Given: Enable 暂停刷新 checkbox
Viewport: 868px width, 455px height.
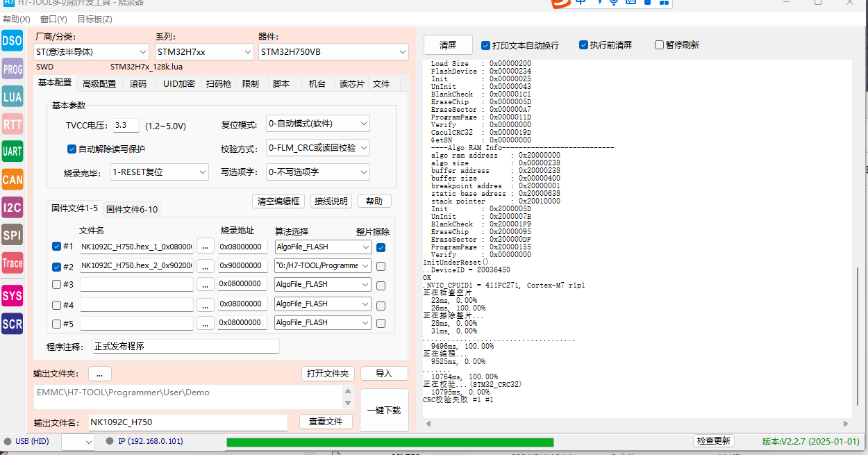Looking at the screenshot, I should (x=659, y=45).
